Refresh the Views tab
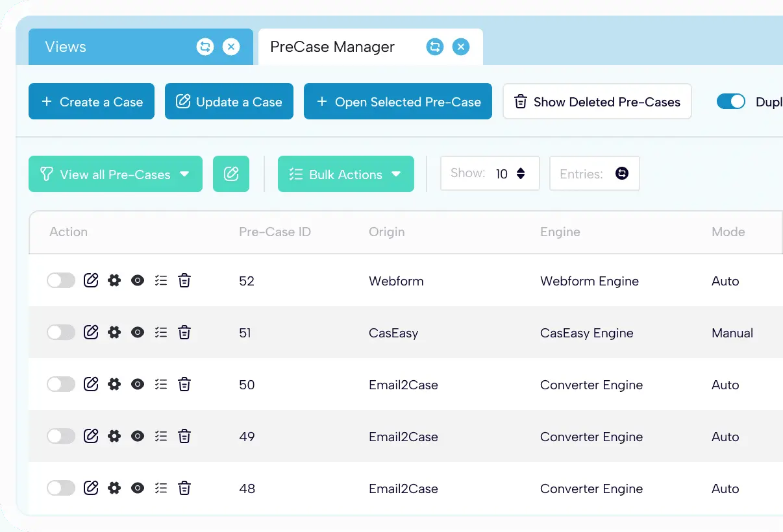 pyautogui.click(x=205, y=47)
